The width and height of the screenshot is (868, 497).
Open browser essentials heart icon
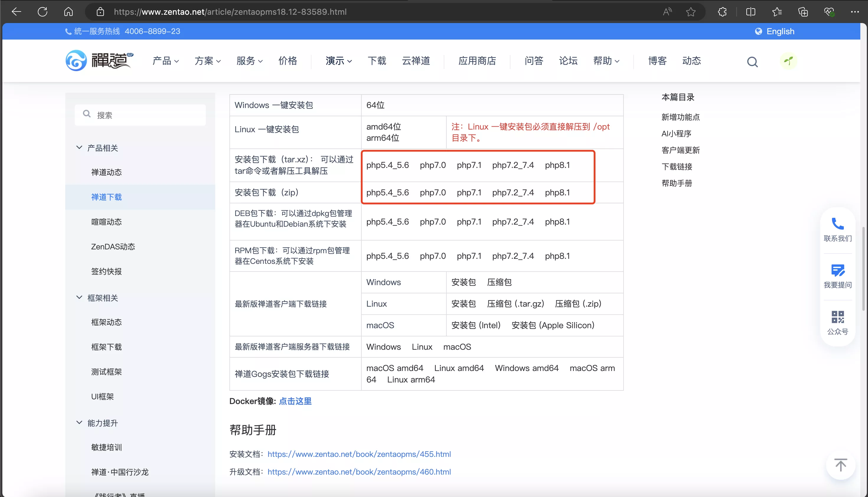(x=829, y=12)
